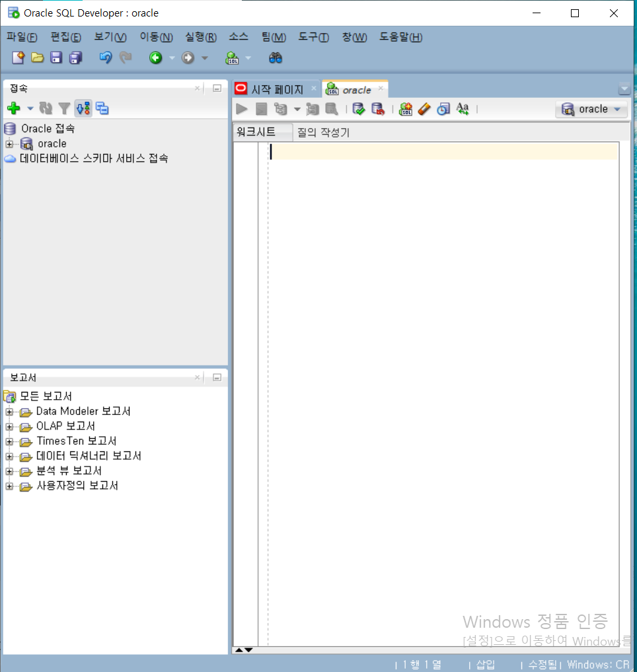637x672 pixels.
Task: Click green plus New Connection icon
Action: click(x=14, y=108)
